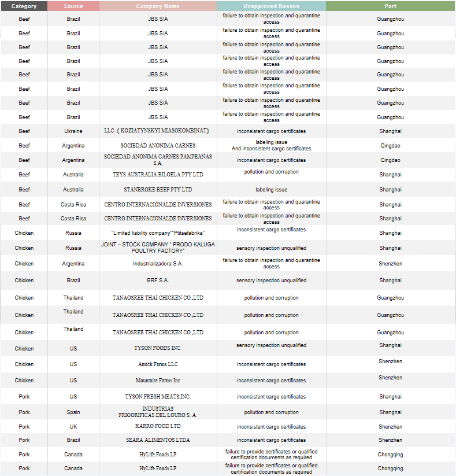Select sensory inspection unqualified in BRF S.A. row

point(271,281)
